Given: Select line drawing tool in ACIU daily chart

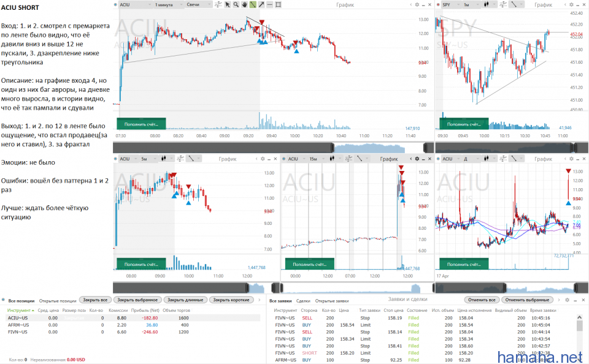Looking at the screenshot, I should (514, 159).
